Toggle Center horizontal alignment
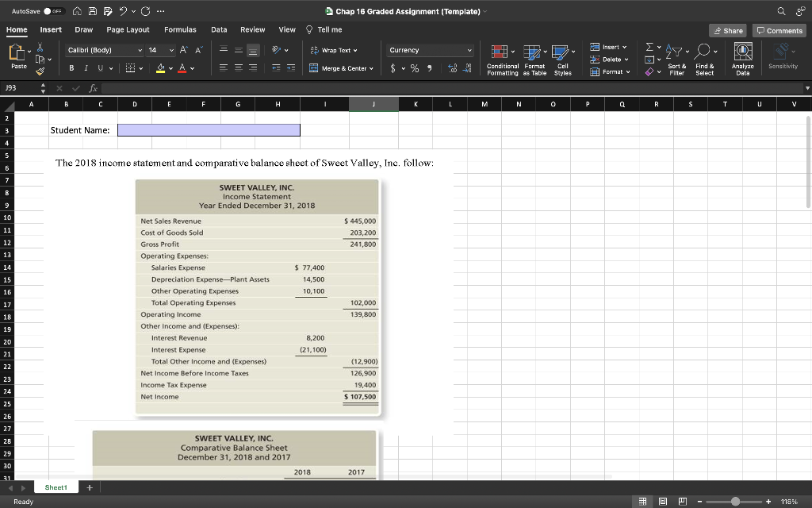Image resolution: width=812 pixels, height=508 pixels. pos(238,68)
